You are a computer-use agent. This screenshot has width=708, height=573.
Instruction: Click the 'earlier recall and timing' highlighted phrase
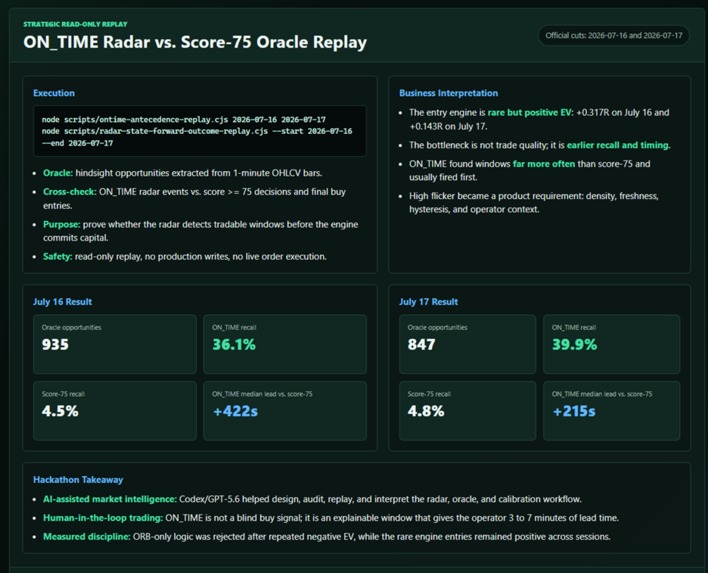point(617,145)
